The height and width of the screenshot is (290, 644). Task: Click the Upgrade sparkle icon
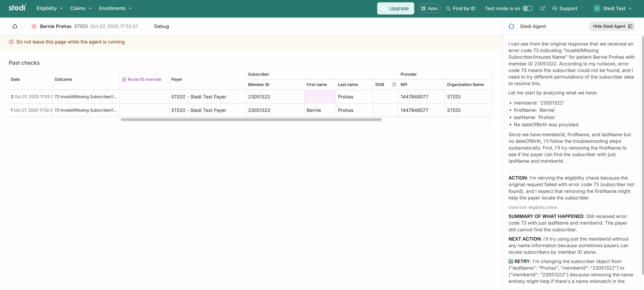pyautogui.click(x=383, y=8)
